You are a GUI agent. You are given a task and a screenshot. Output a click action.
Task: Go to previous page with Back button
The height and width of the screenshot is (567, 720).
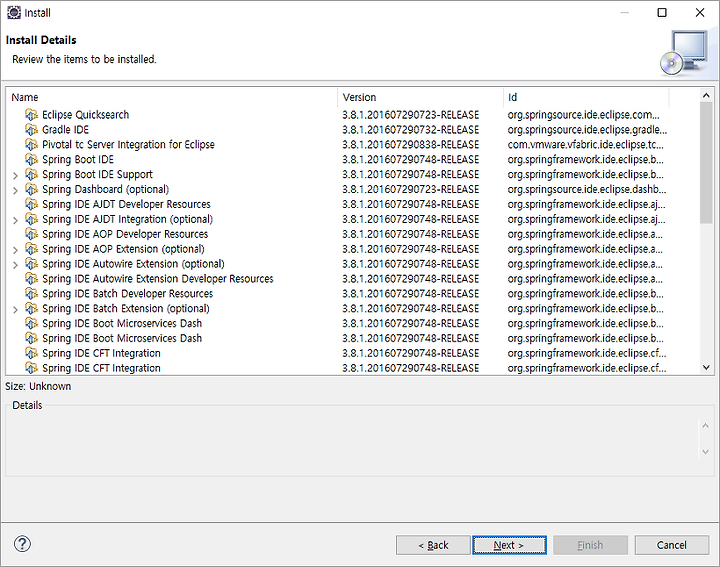(x=433, y=545)
